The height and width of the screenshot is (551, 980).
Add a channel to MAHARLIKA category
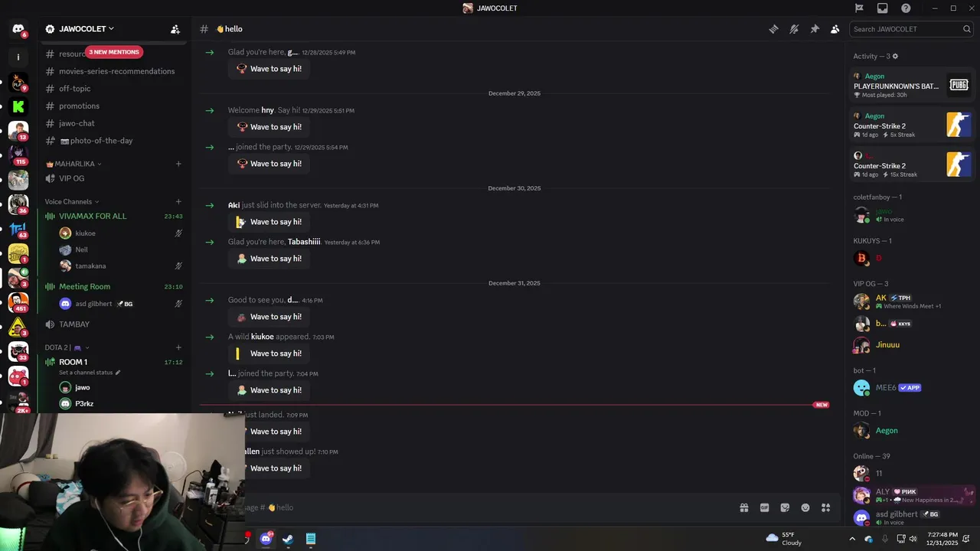click(178, 164)
